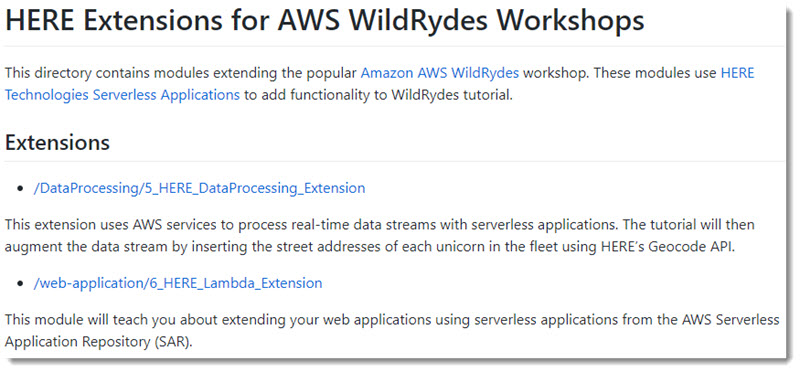800x372 pixels.
Task: Click the bullet before the DataProcessing link
Action: click(20, 189)
